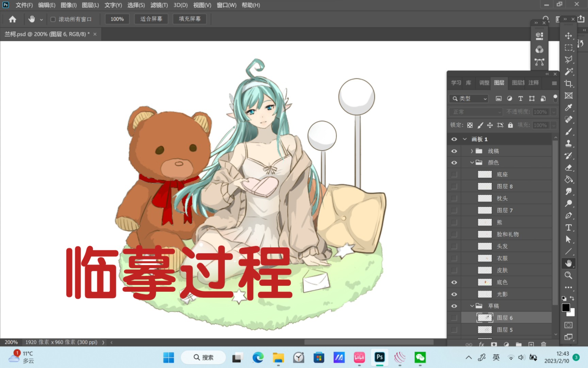
Task: Select the Move tool
Action: click(568, 36)
